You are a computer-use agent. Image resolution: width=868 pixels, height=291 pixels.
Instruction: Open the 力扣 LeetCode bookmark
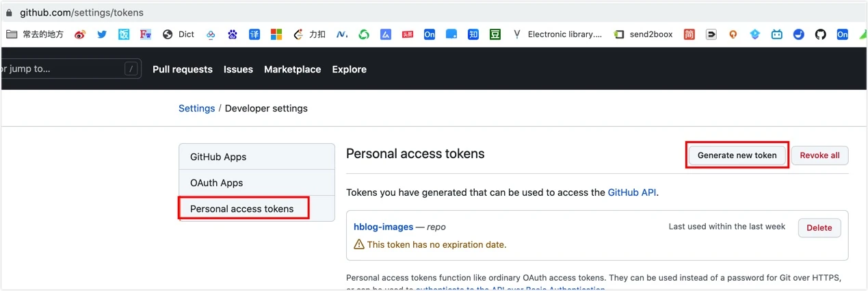(x=309, y=34)
